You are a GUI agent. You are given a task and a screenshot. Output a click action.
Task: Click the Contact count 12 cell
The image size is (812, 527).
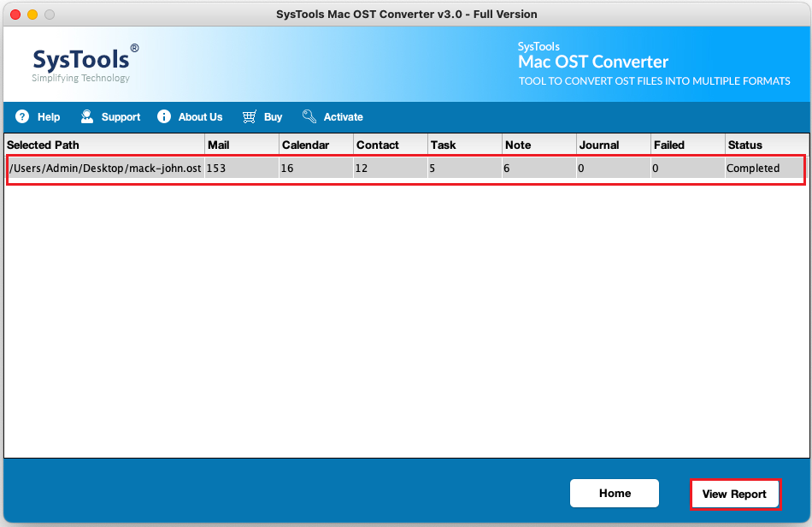click(x=391, y=169)
